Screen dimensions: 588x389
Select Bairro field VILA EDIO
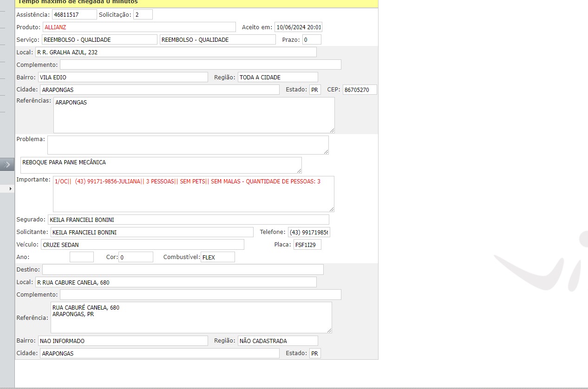pos(123,78)
